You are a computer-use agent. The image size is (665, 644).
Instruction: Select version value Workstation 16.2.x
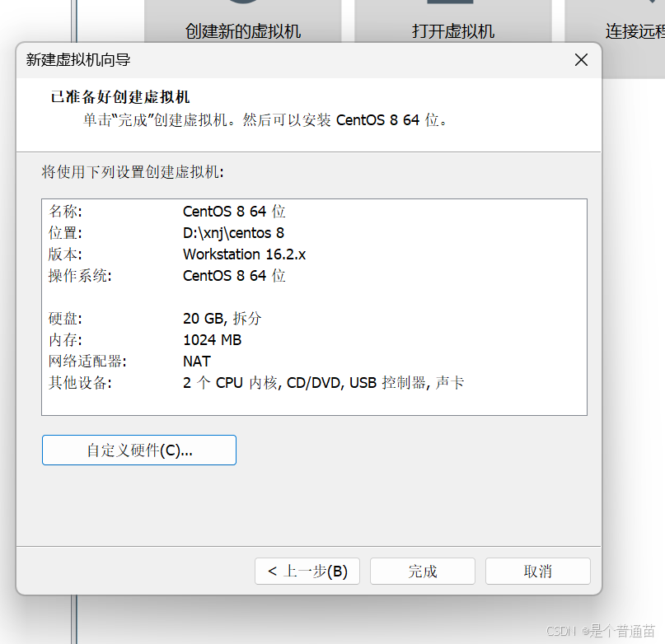coord(244,254)
